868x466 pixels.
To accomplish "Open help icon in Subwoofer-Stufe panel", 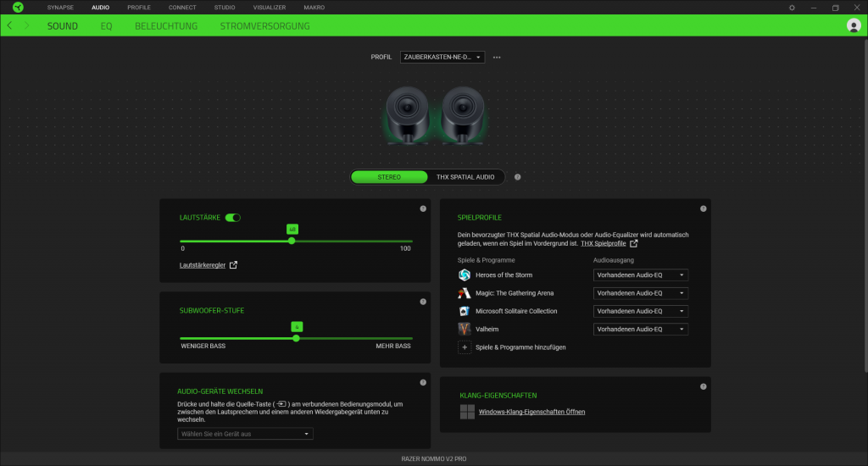I will [x=423, y=302].
